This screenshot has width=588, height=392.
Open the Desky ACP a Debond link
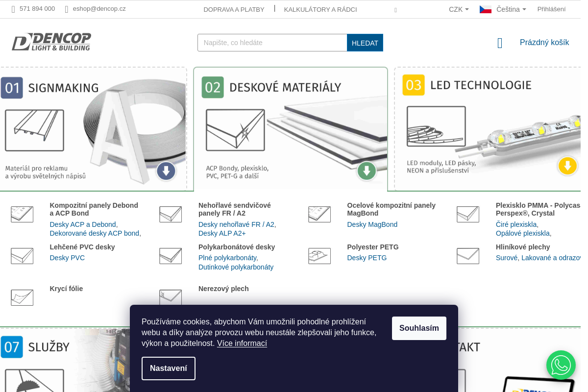84,224
